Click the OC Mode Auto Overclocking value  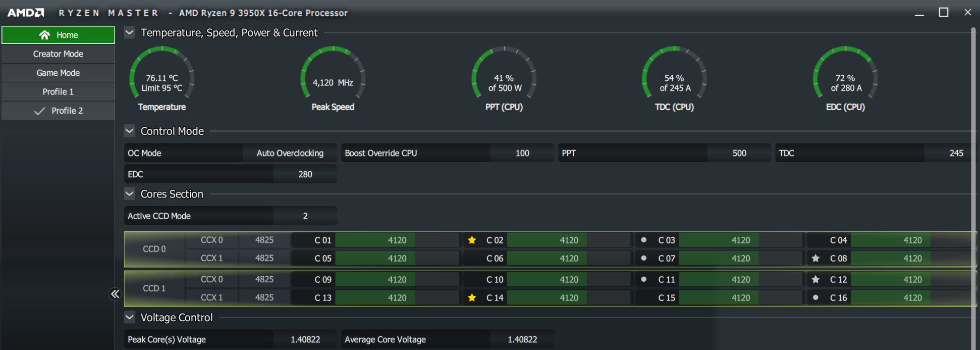[x=290, y=153]
